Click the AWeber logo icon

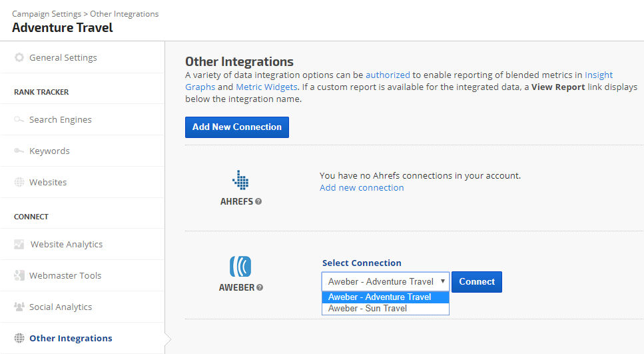pos(240,267)
